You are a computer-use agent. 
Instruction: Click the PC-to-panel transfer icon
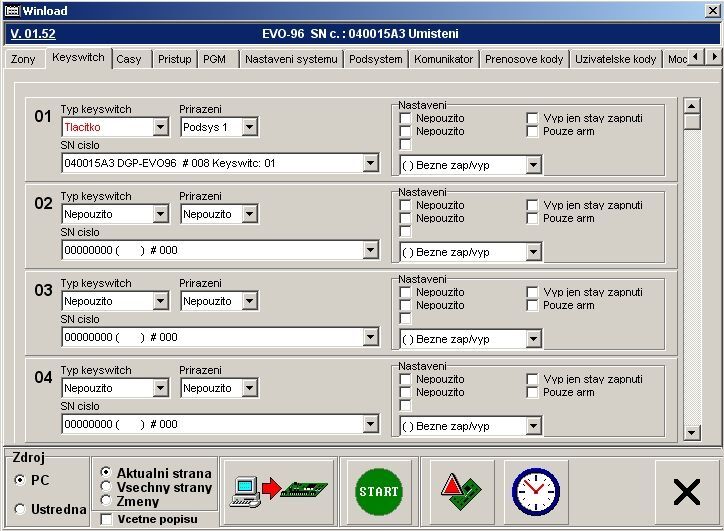point(279,491)
